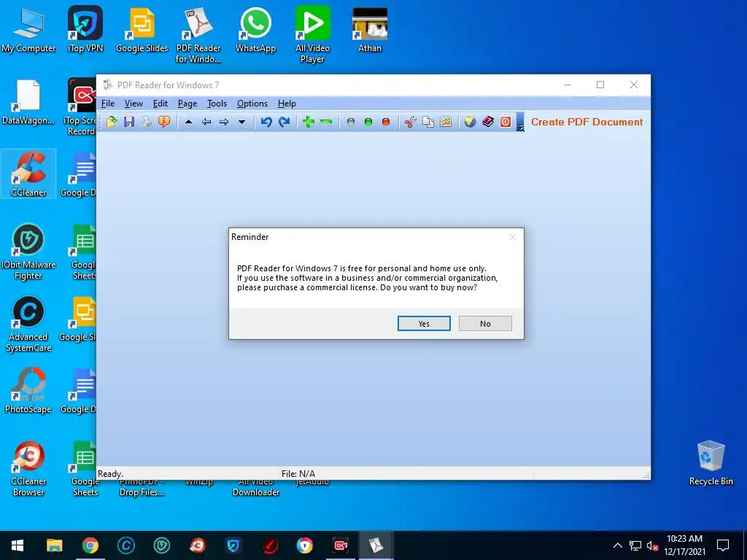Select the DataWagon desktop file icon
This screenshot has height=560, width=747.
click(x=28, y=102)
